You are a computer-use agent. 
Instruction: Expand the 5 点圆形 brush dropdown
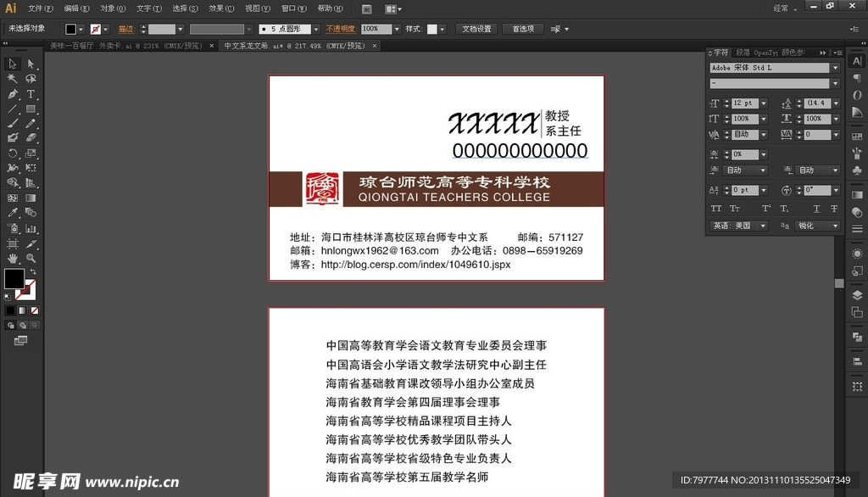point(316,29)
